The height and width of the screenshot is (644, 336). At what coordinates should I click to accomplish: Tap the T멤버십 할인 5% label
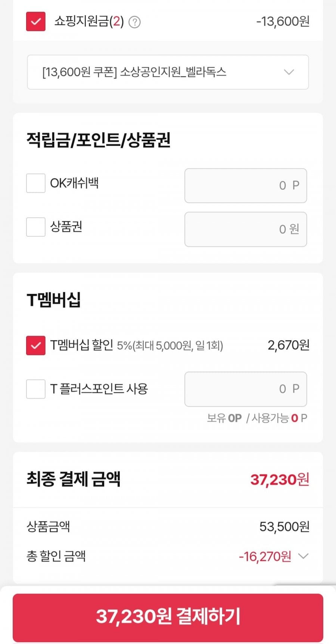click(136, 345)
